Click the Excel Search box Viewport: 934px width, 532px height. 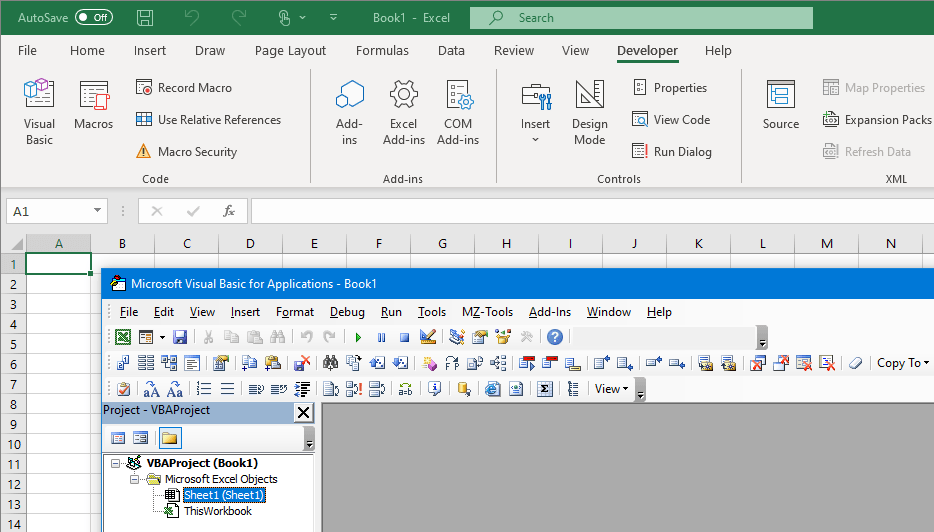642,18
